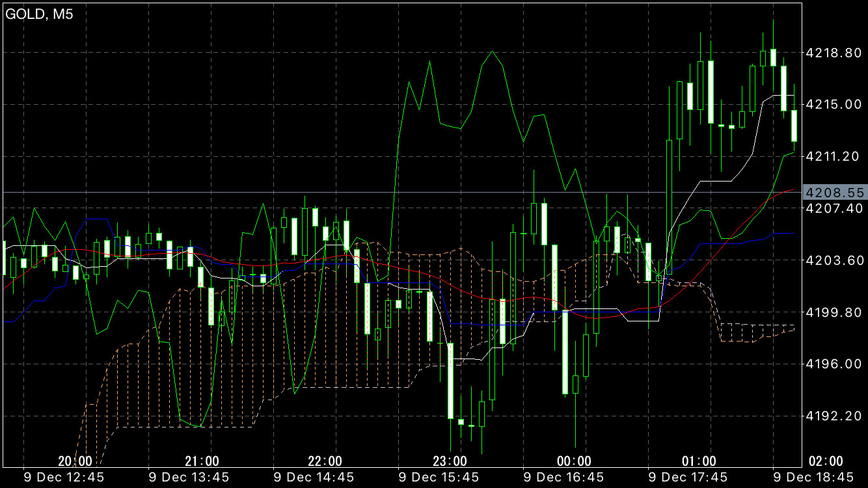
Task: Select the 23:00 time marker
Action: (450, 461)
